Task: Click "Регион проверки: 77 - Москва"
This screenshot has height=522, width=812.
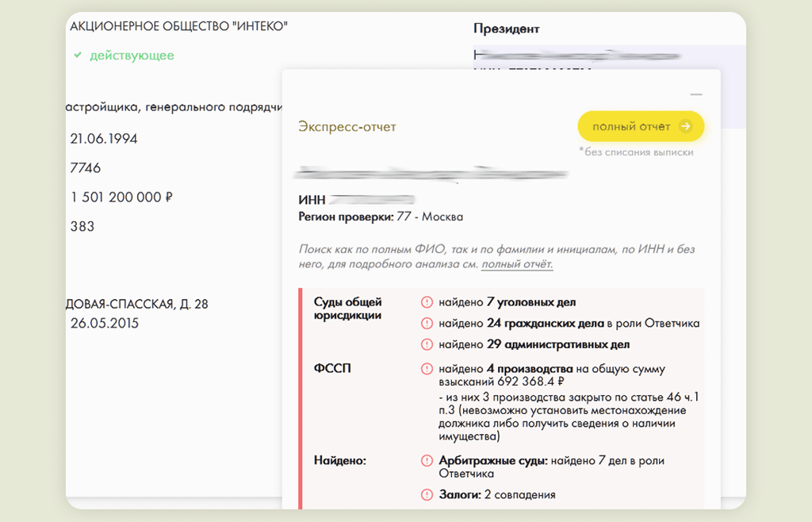Action: (381, 217)
